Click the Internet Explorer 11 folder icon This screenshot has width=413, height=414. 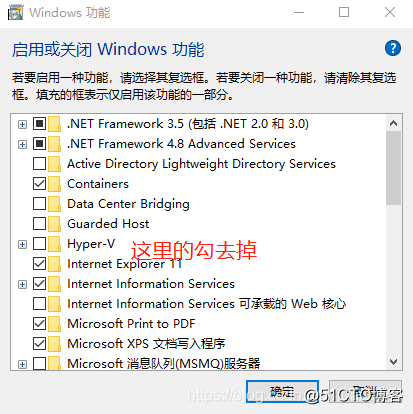[x=54, y=264]
